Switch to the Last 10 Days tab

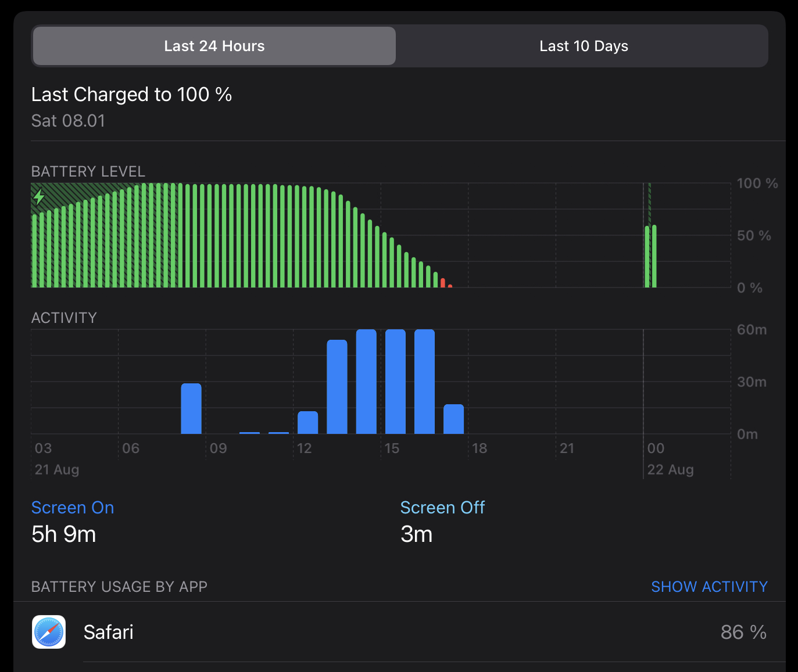click(x=583, y=46)
